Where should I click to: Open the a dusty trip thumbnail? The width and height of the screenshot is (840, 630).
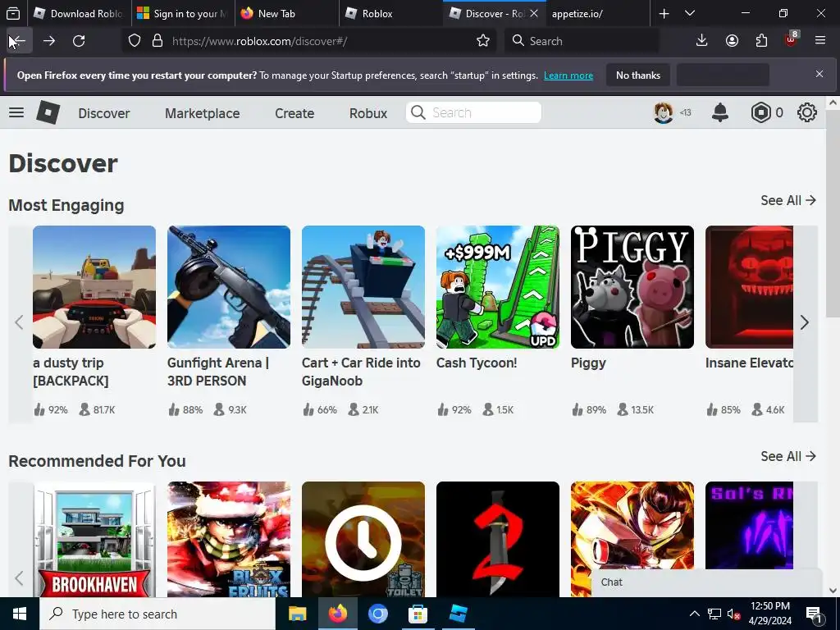pos(94,287)
